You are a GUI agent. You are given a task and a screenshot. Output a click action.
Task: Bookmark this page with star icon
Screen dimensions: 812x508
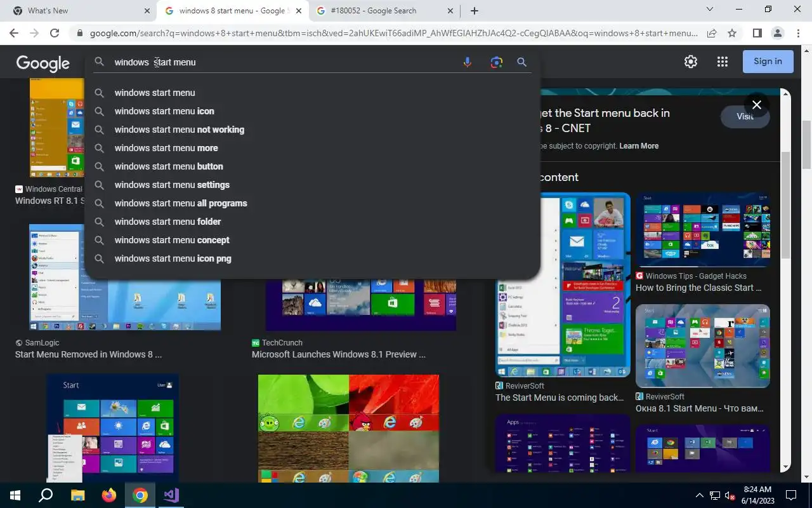pyautogui.click(x=732, y=33)
